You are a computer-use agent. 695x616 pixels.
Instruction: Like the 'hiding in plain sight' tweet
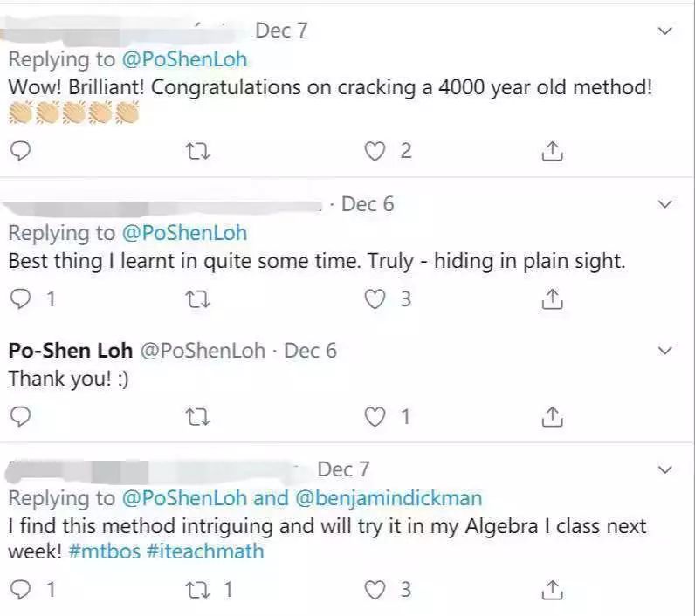[x=375, y=299]
